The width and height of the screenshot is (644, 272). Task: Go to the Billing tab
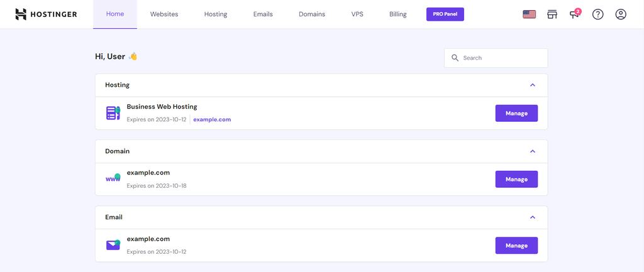tap(397, 14)
